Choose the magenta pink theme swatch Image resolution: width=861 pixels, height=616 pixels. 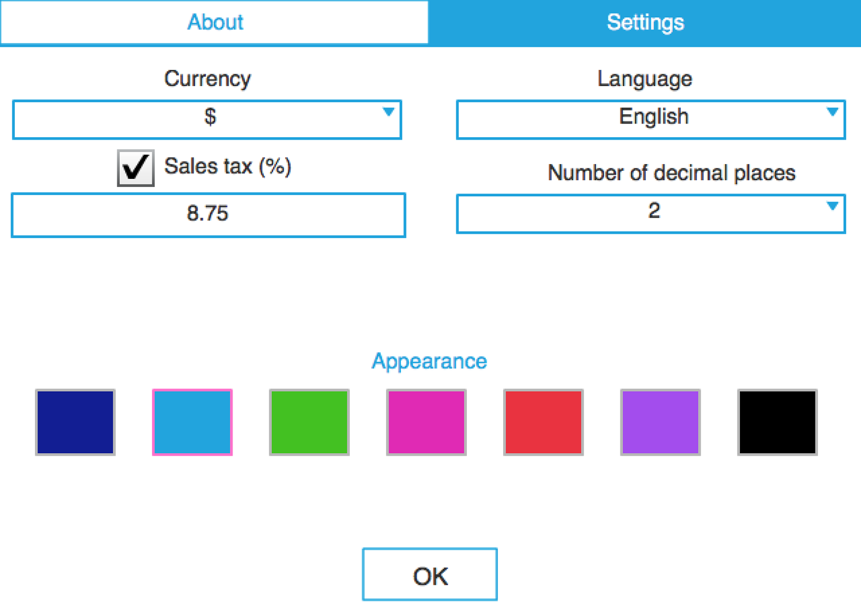[426, 422]
